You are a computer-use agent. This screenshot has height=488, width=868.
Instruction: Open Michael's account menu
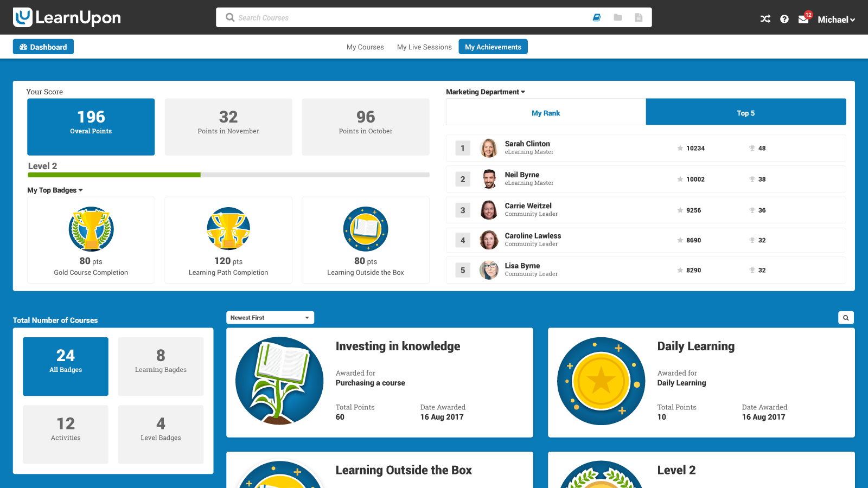point(836,20)
